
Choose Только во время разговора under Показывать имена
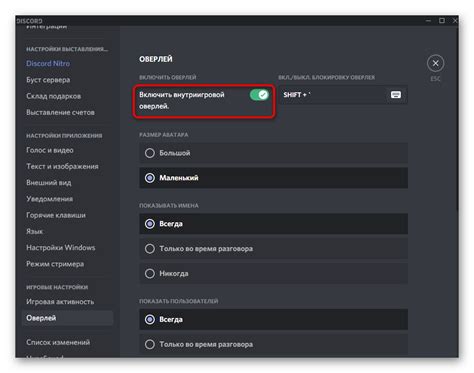[x=273, y=248]
